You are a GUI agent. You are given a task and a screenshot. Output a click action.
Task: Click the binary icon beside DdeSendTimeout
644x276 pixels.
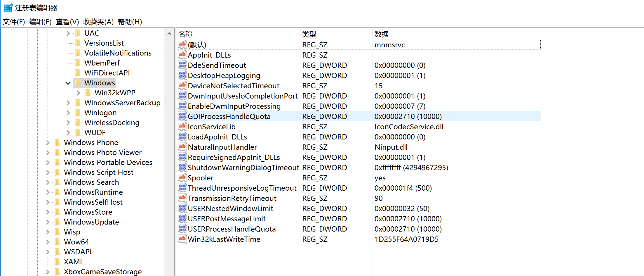coord(182,65)
